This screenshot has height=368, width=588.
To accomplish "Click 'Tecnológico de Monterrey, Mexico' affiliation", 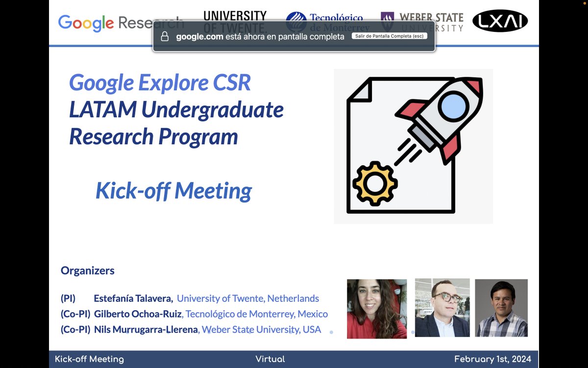I will 257,314.
